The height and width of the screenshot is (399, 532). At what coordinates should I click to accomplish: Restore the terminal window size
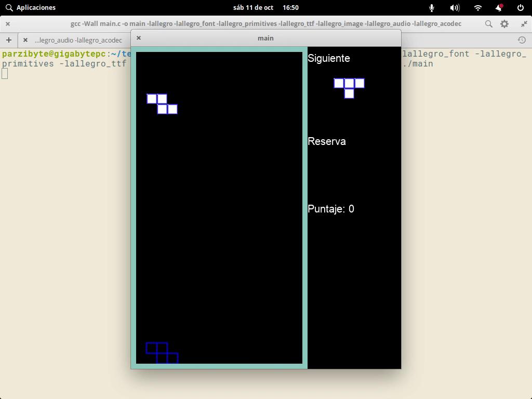(524, 24)
